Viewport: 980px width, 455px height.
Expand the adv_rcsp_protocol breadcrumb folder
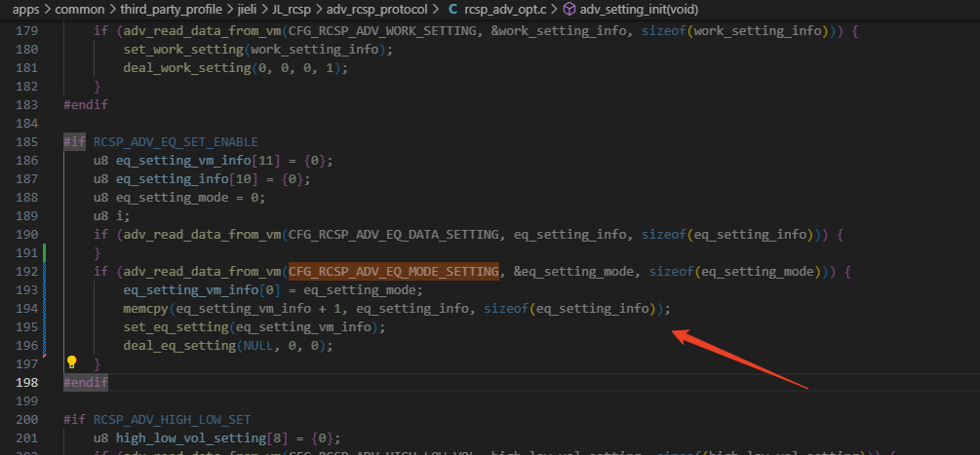coord(376,10)
